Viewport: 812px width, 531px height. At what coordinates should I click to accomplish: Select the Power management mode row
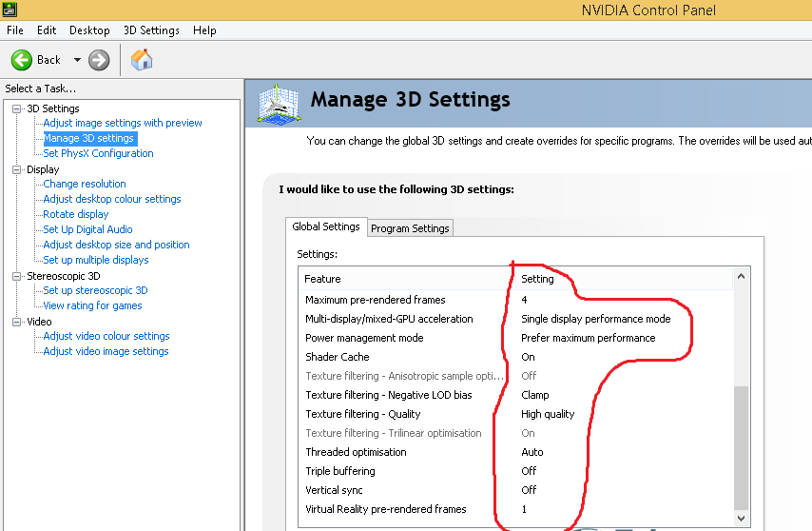point(515,338)
